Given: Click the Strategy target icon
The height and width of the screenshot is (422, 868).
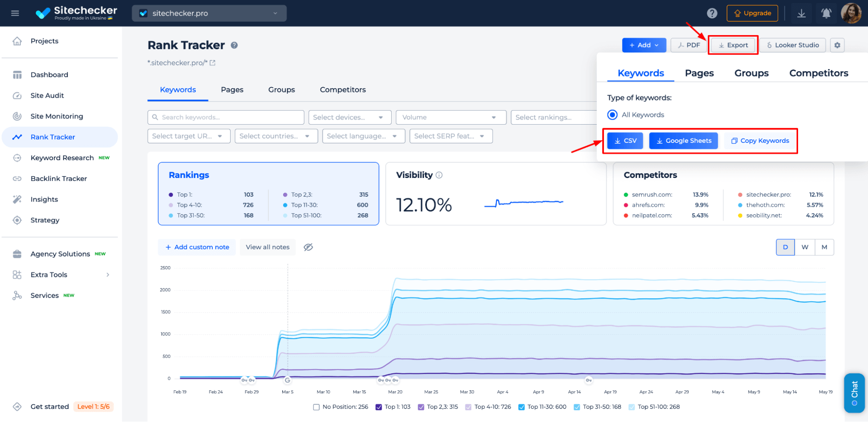Looking at the screenshot, I should [x=17, y=220].
